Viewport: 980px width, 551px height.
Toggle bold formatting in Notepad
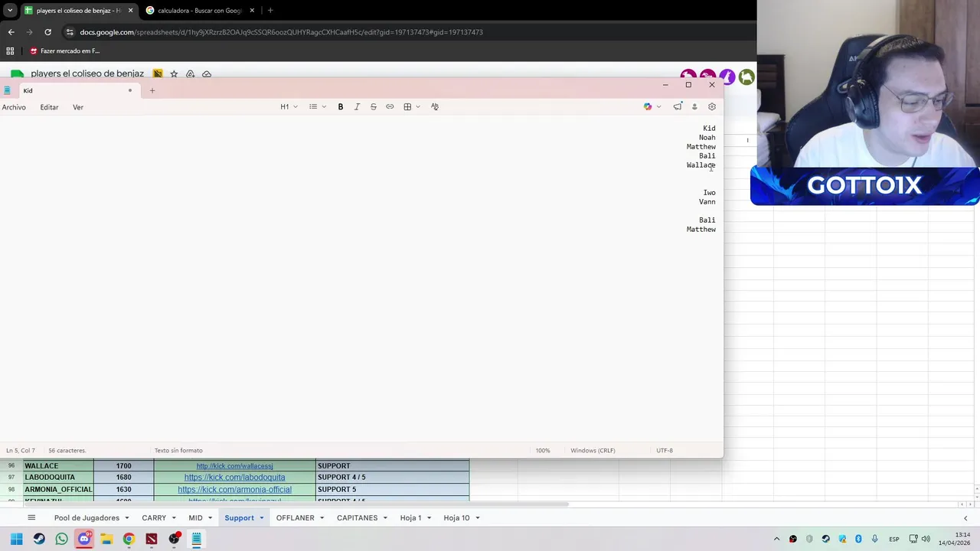point(341,106)
